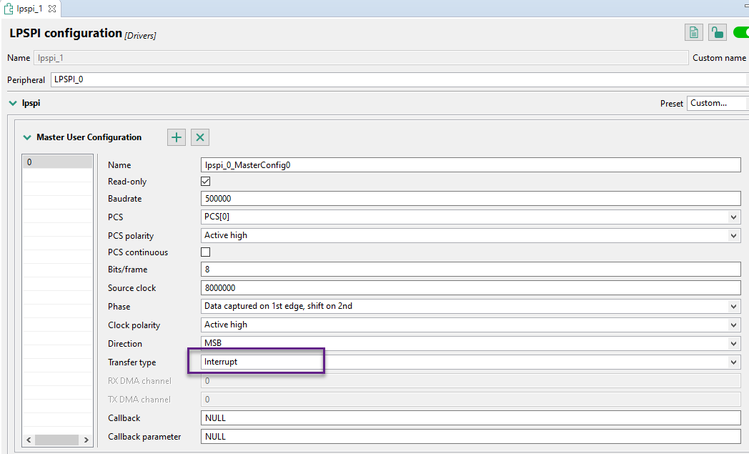Click the Callback parameter field
This screenshot has width=749, height=454.
(470, 437)
